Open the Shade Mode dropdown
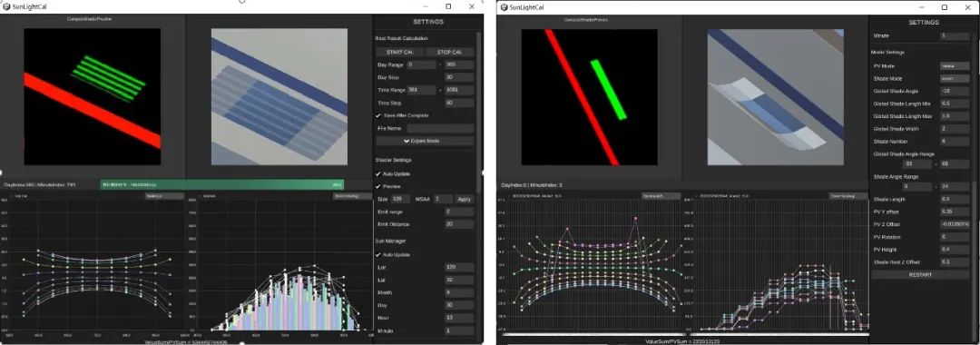The width and height of the screenshot is (980, 345). click(x=955, y=78)
